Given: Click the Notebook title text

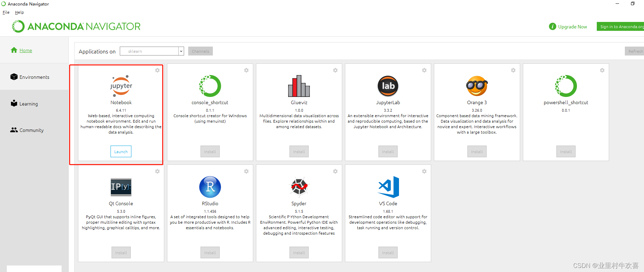Looking at the screenshot, I should click(x=121, y=102).
